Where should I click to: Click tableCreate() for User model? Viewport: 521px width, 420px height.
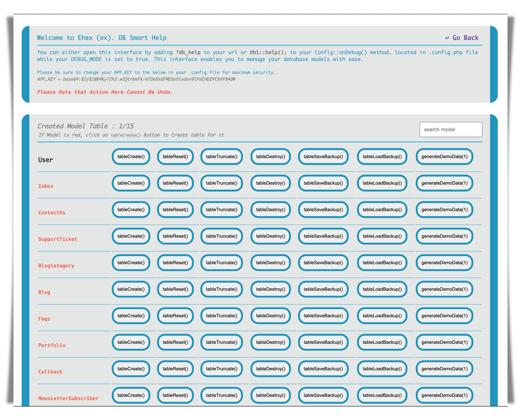(x=131, y=157)
